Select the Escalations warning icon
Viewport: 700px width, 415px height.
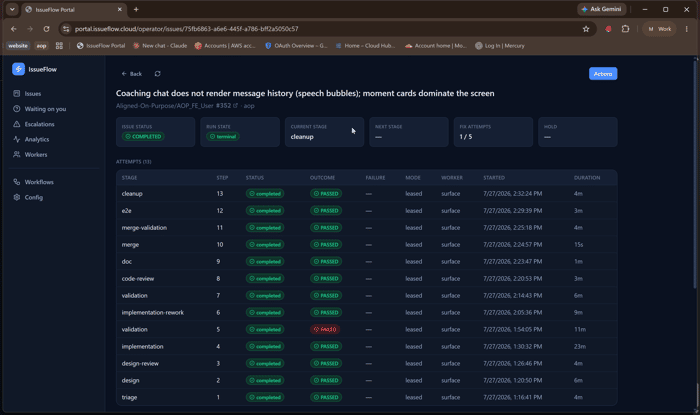pos(17,124)
